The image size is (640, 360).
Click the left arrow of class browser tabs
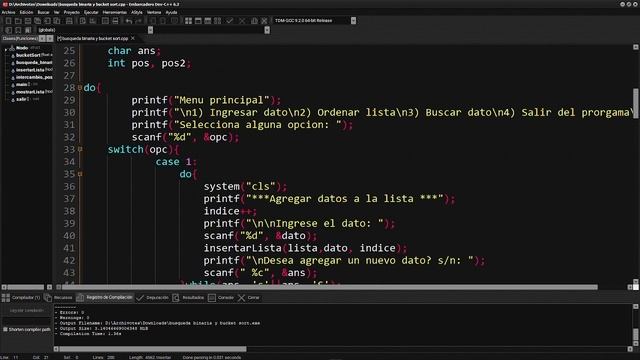tap(42, 38)
